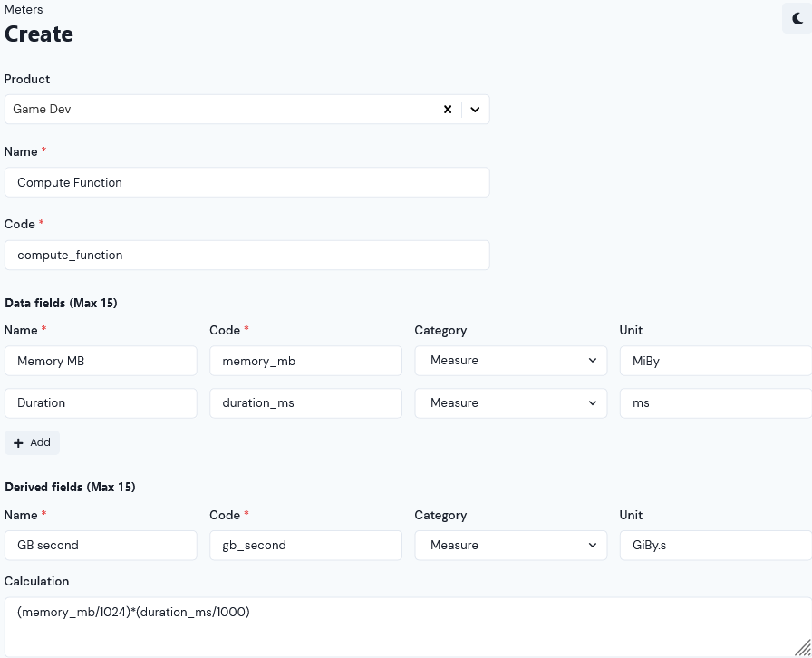Viewport: 812px width, 658px height.
Task: Expand the Product dropdown chevron
Action: (x=475, y=110)
